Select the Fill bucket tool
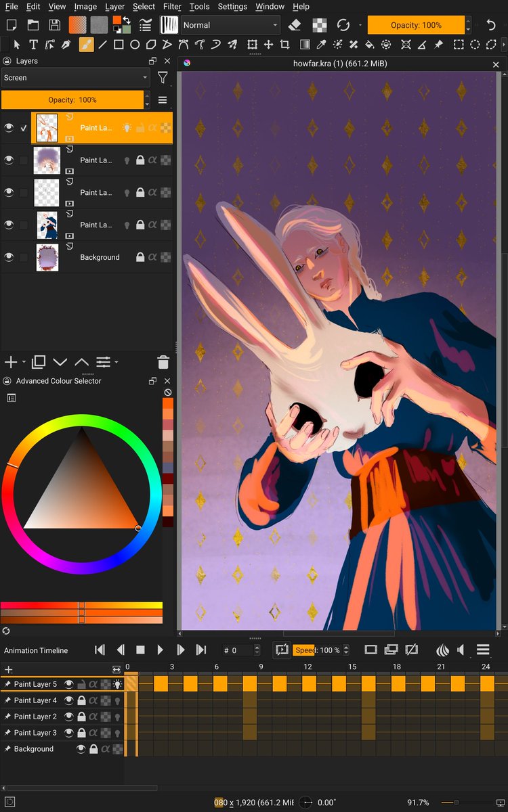The height and width of the screenshot is (812, 508). [x=370, y=45]
